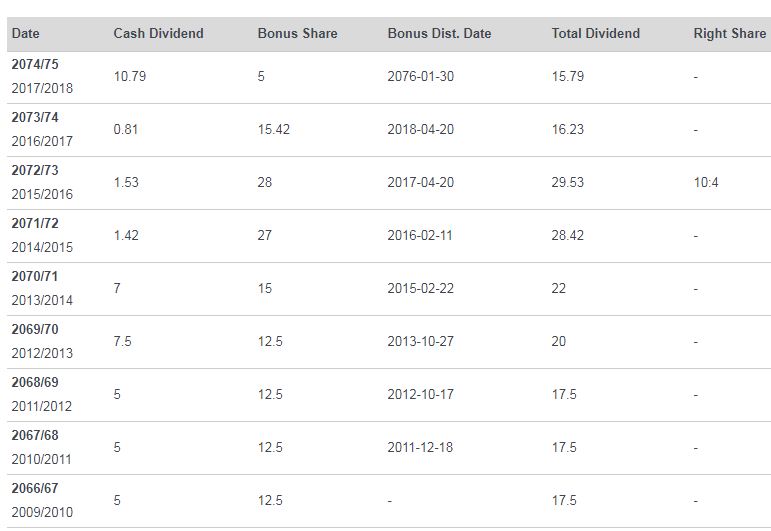Screen dimensions: 771x531
Task: Click the Bonus Dist. Date header
Action: click(439, 34)
